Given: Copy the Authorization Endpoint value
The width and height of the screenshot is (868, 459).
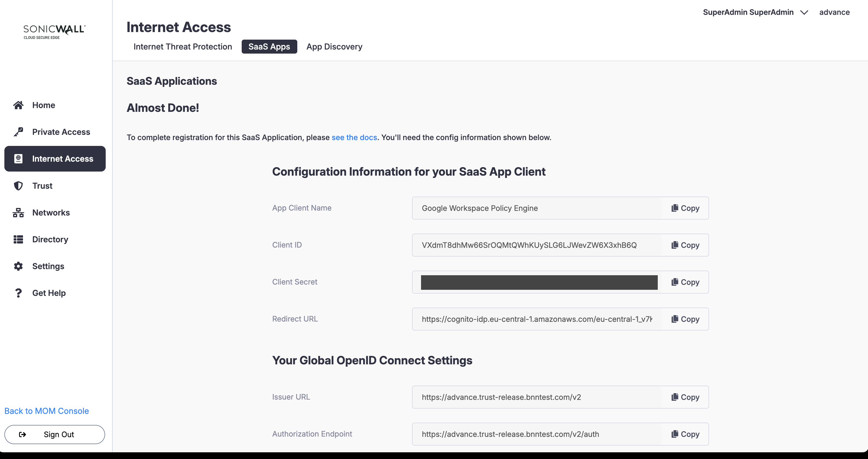Looking at the screenshot, I should pyautogui.click(x=685, y=434).
